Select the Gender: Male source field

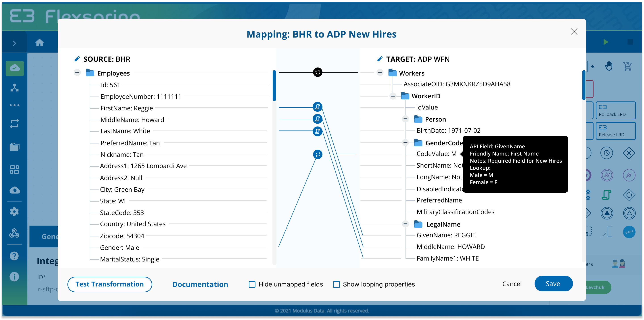pos(119,248)
